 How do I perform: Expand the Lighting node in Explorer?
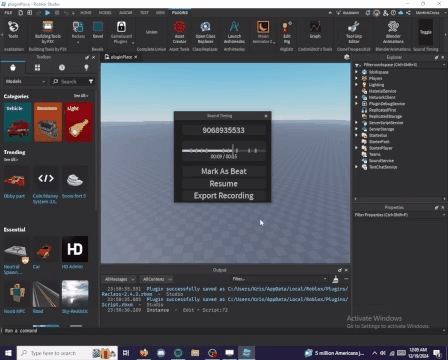[356, 85]
